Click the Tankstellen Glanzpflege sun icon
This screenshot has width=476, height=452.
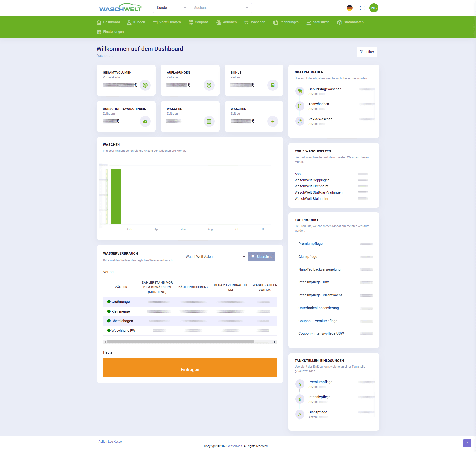pyautogui.click(x=300, y=414)
